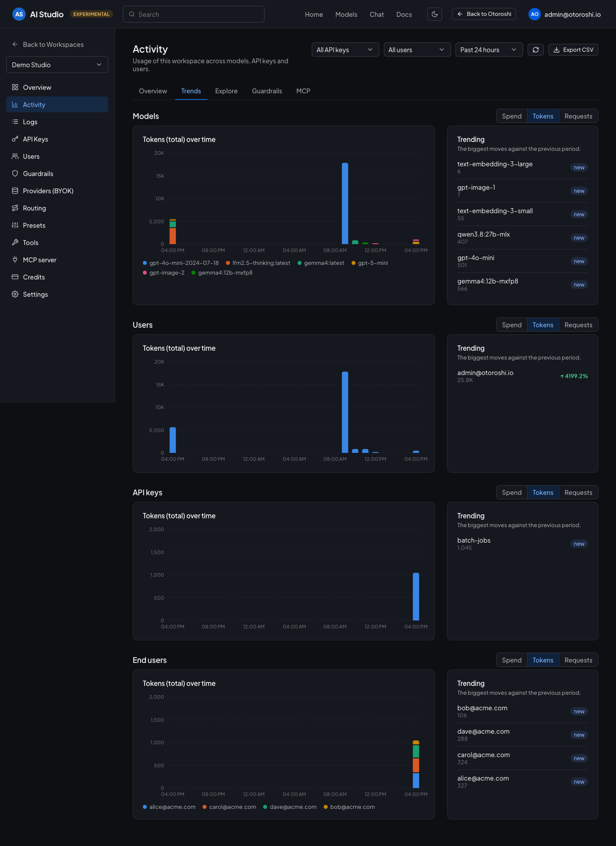Click the Export CSV button

[x=573, y=50]
